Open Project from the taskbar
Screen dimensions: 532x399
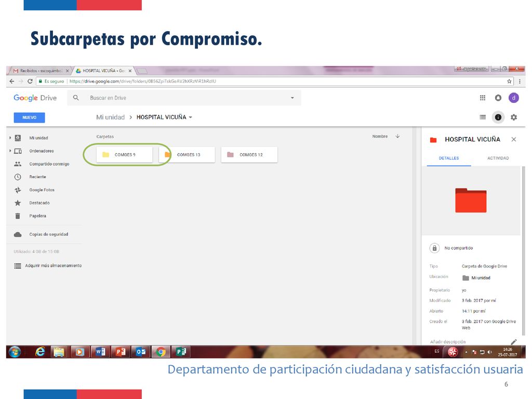[x=181, y=352]
